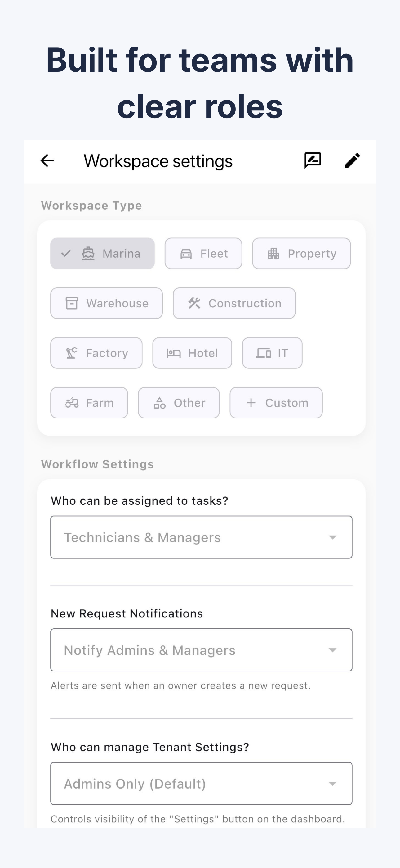
Task: Open the Admins Only (Default) dropdown
Action: (201, 784)
